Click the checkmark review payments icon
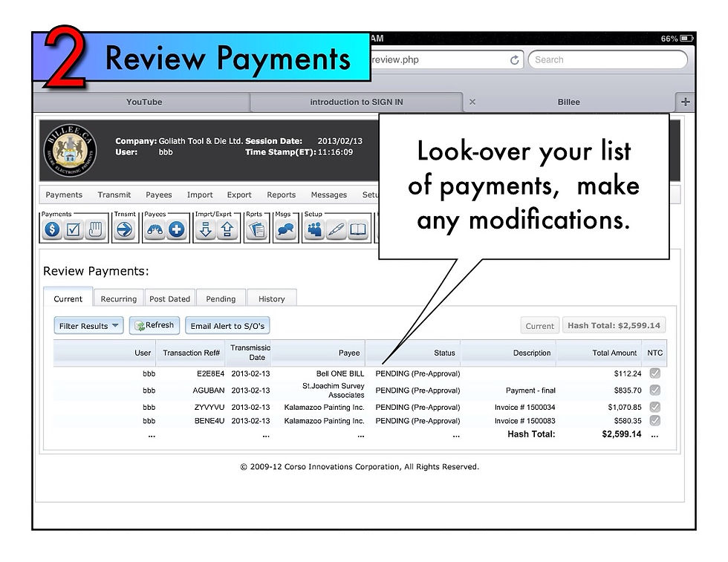728x562 pixels. point(74,229)
